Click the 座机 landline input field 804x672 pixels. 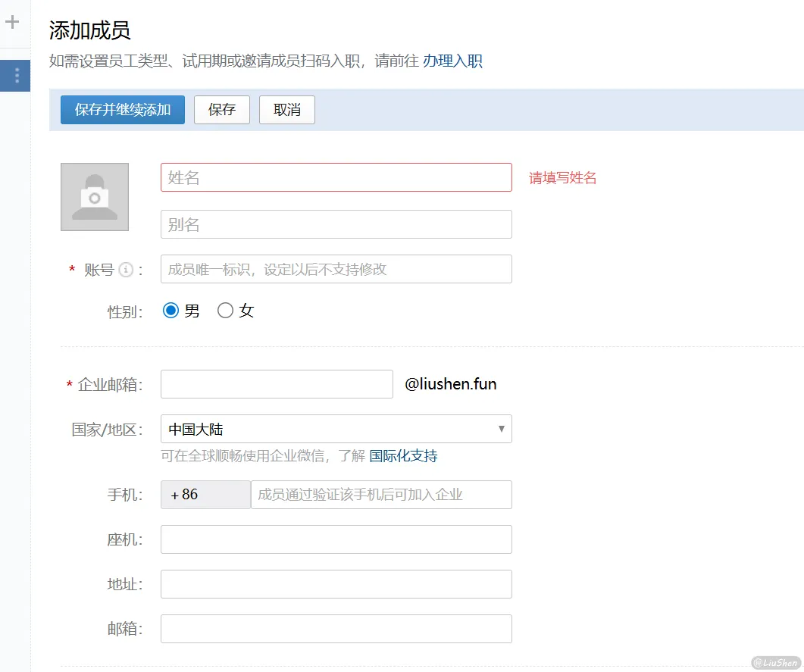(336, 539)
